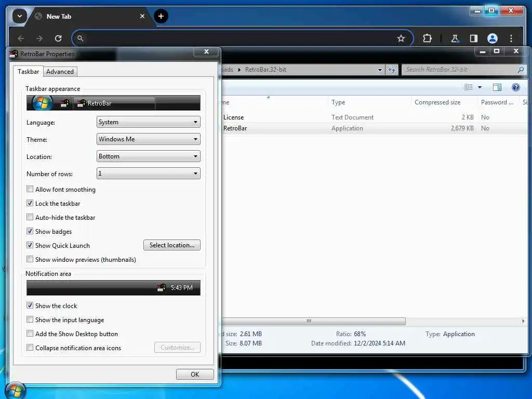This screenshot has height=399, width=532.
Task: Select the Taskbar tab
Action: click(29, 72)
